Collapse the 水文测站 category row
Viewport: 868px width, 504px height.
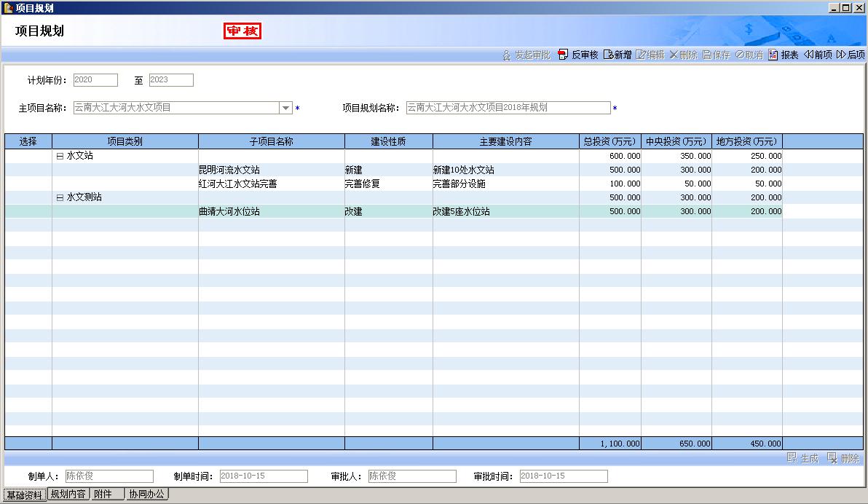pyautogui.click(x=60, y=197)
